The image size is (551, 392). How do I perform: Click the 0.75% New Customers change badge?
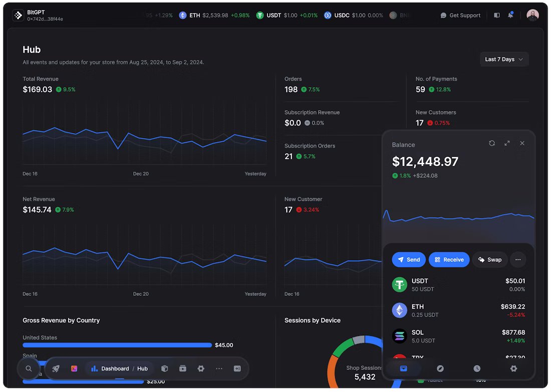(x=439, y=123)
